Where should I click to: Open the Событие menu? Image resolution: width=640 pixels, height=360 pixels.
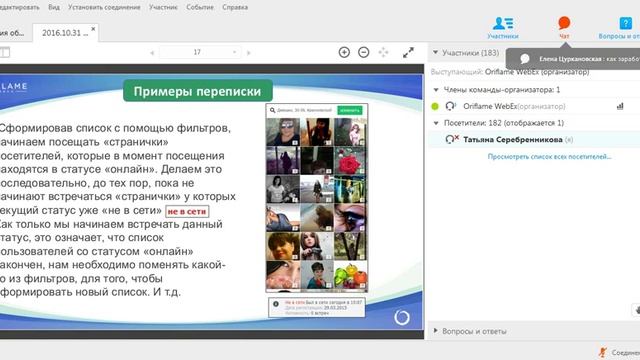pyautogui.click(x=200, y=7)
